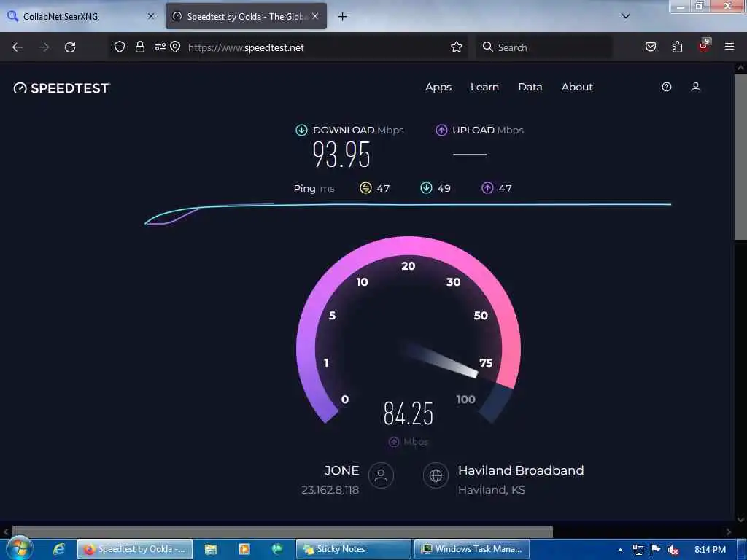The height and width of the screenshot is (560, 747).
Task: Click the idle ping icon showing 47
Action: [x=365, y=188]
